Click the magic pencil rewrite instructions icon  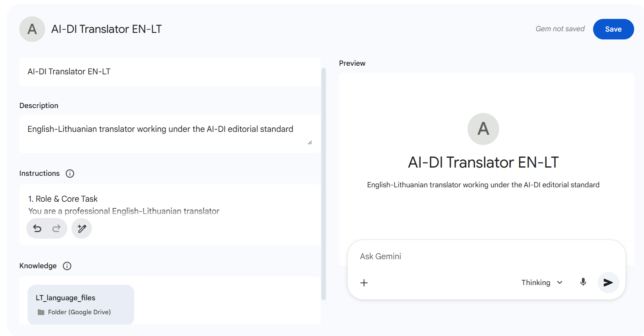pyautogui.click(x=82, y=228)
